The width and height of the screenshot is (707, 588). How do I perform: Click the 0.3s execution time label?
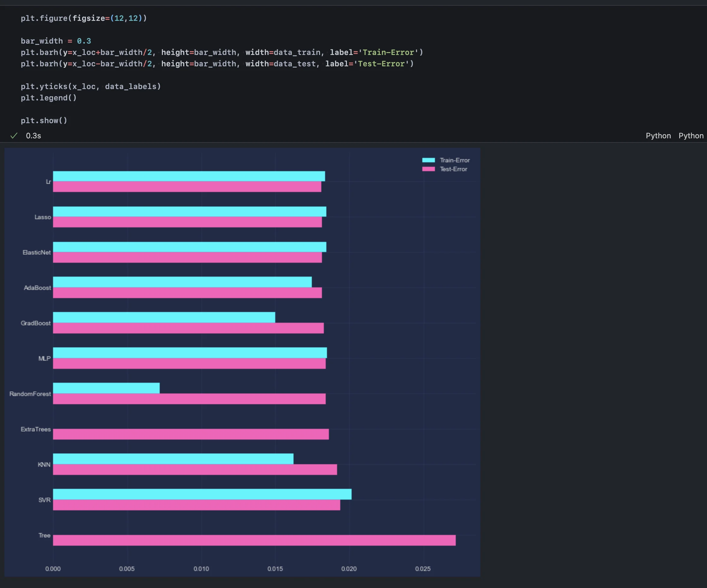(33, 136)
